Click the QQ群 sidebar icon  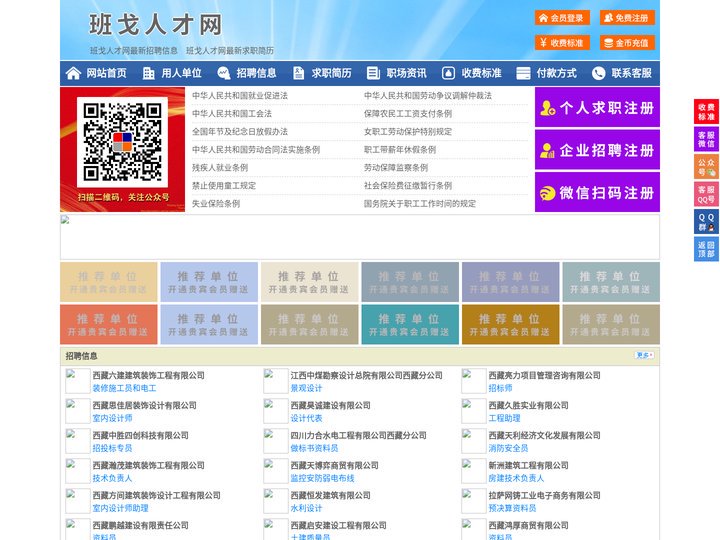[x=706, y=222]
